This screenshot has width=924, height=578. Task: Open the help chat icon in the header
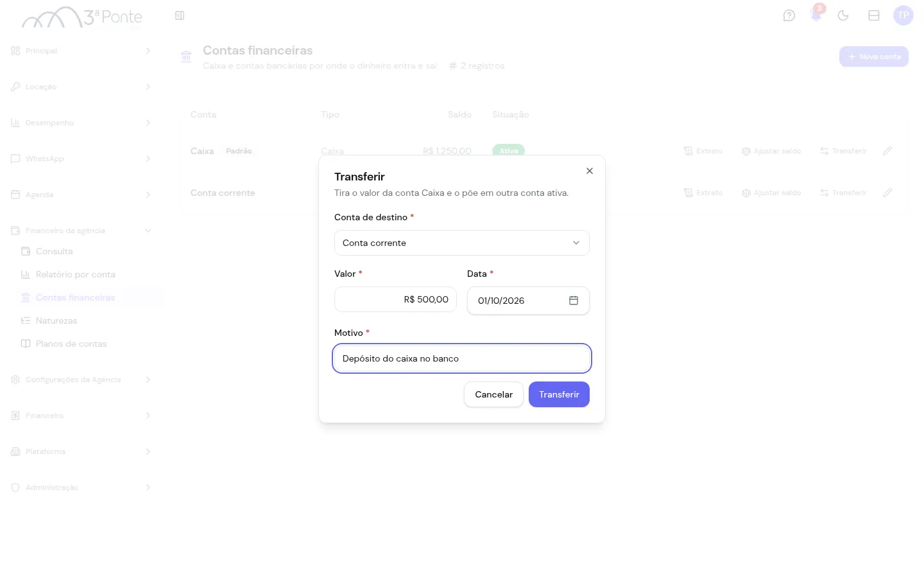tap(789, 15)
